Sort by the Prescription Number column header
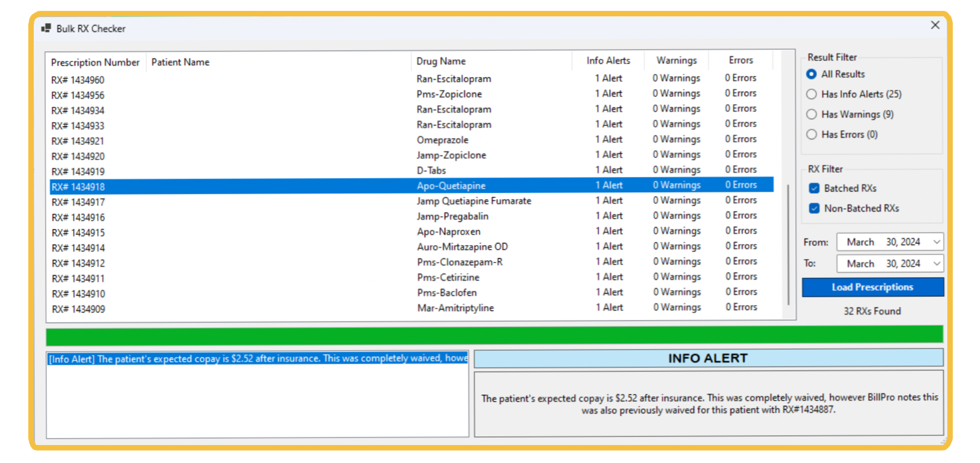The image size is (980, 463). pos(95,62)
